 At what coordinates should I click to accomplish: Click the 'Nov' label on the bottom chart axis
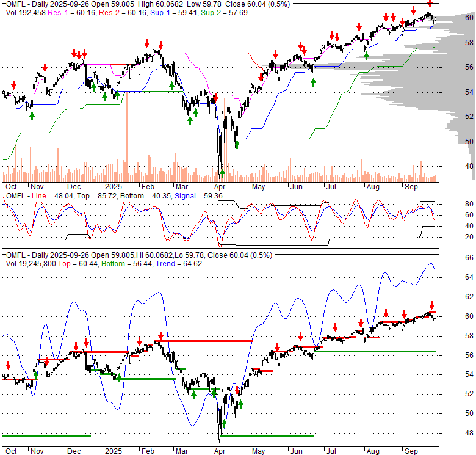coord(37,451)
